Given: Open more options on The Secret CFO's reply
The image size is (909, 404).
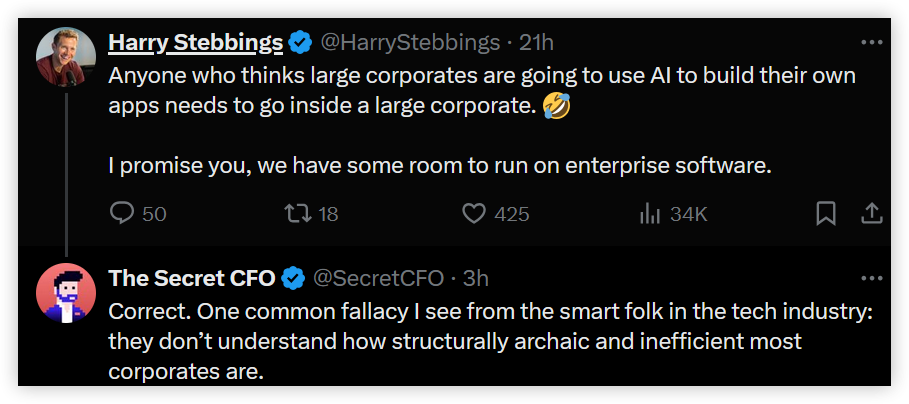Looking at the screenshot, I should [872, 277].
